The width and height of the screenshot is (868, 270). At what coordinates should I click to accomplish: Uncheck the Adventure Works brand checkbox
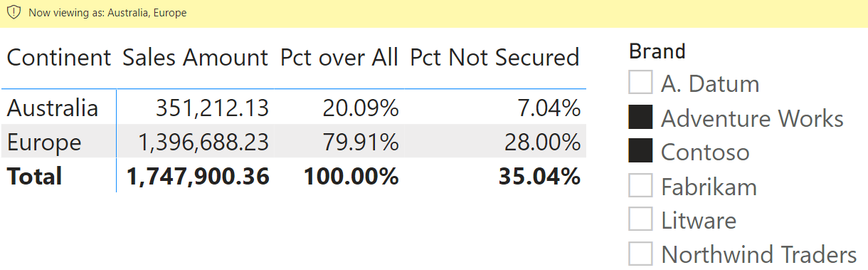tap(640, 118)
